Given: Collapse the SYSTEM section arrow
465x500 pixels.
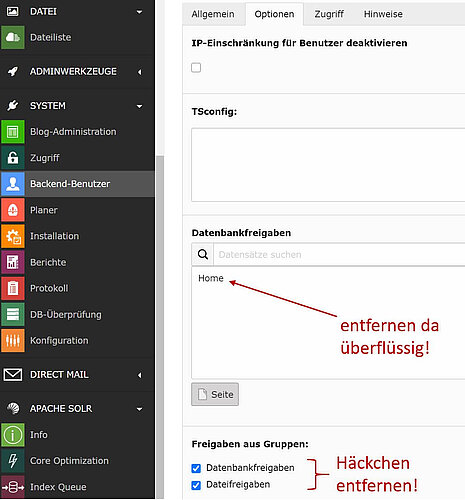Looking at the screenshot, I should [139, 106].
